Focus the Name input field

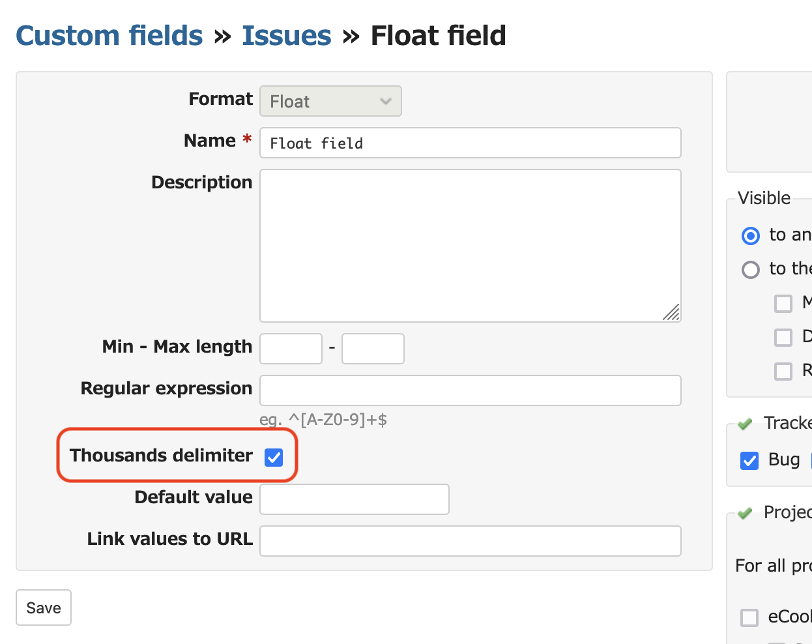coord(471,143)
